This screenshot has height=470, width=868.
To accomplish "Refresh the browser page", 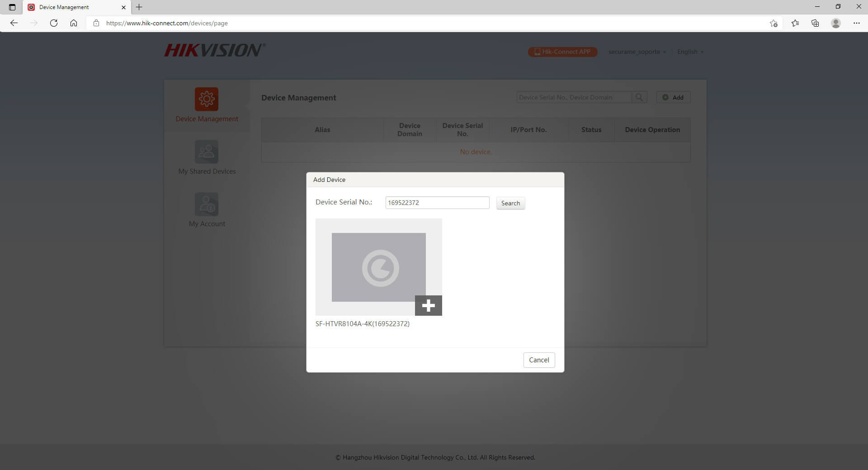I will [x=54, y=23].
